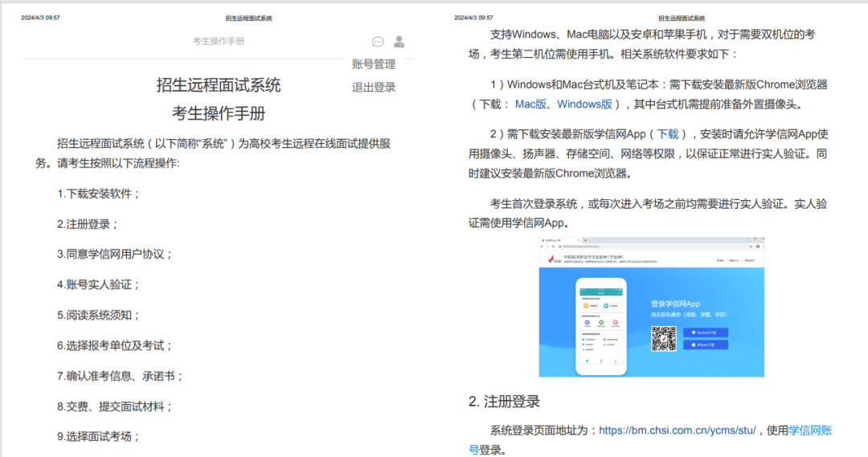This screenshot has width=868, height=457.
Task: Select step text 3.同意学信网用户协议
Action: (115, 254)
